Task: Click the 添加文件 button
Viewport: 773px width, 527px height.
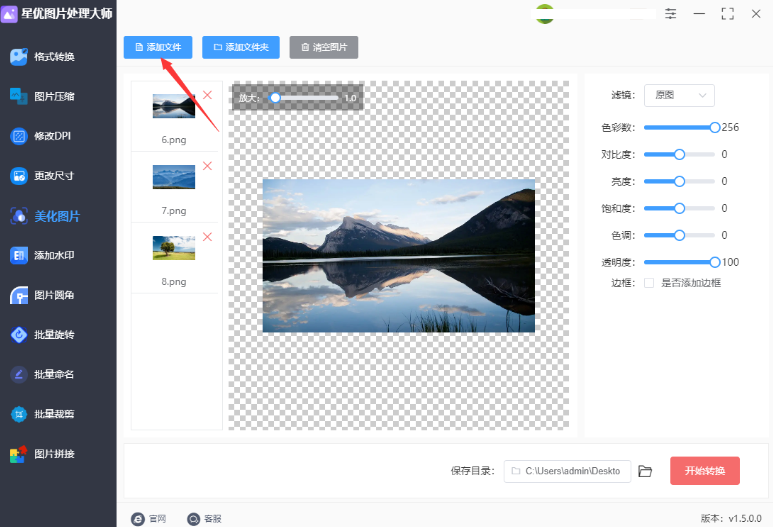Action: 158,47
